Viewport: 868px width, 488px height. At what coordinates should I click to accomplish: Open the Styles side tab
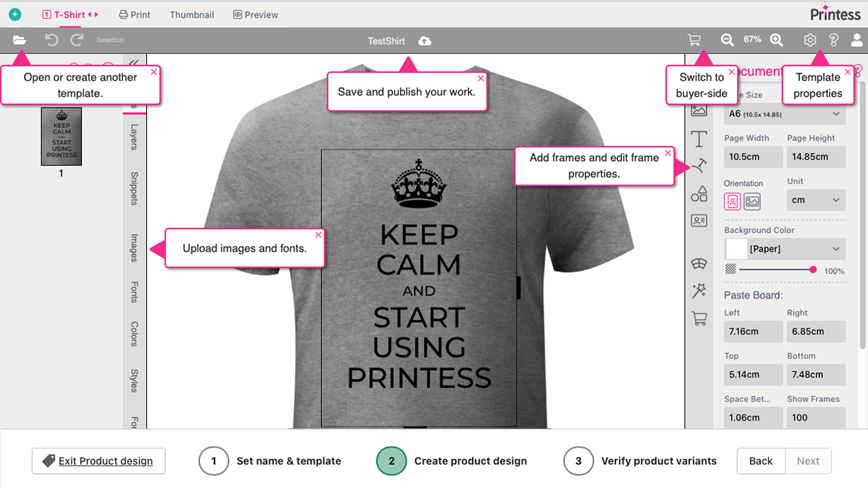tap(134, 381)
